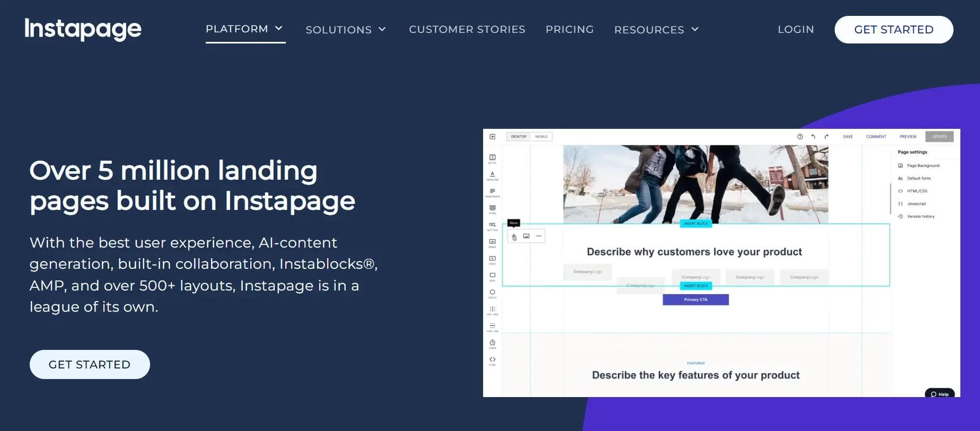Open Default fonts settings
980x431 pixels.
click(x=914, y=178)
